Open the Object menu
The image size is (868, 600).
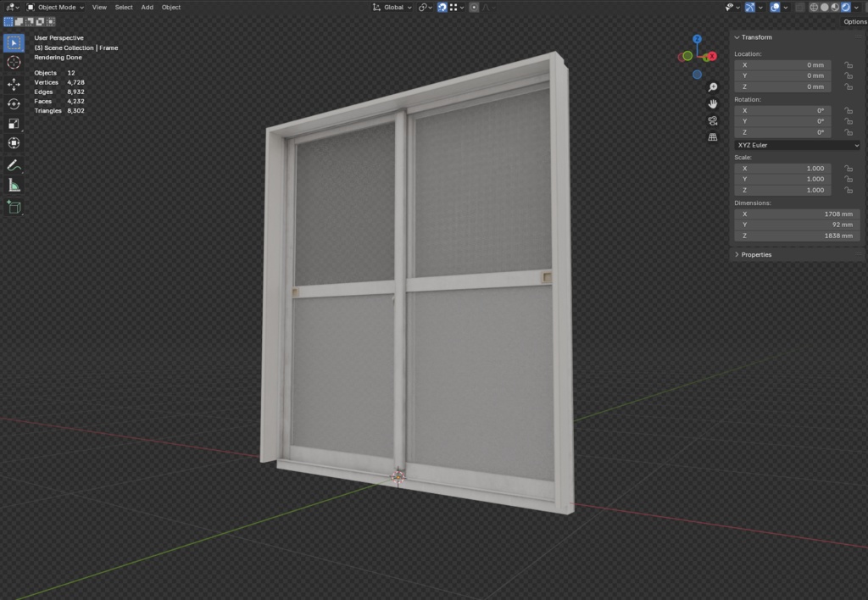pos(170,7)
